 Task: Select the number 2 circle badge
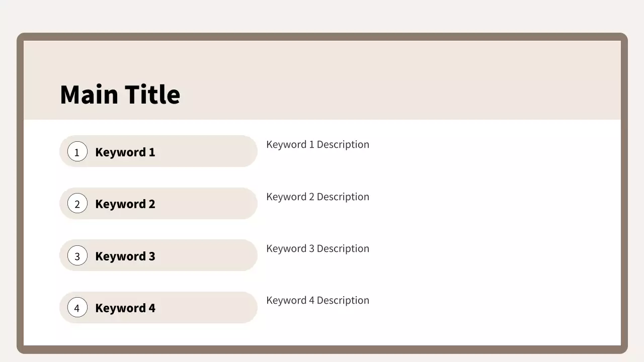[x=77, y=204]
